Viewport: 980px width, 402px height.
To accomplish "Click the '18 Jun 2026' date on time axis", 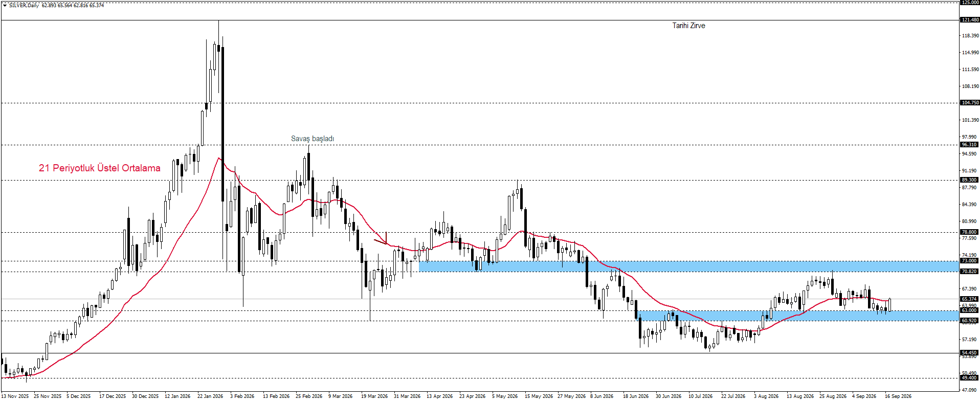I will pyautogui.click(x=636, y=396).
